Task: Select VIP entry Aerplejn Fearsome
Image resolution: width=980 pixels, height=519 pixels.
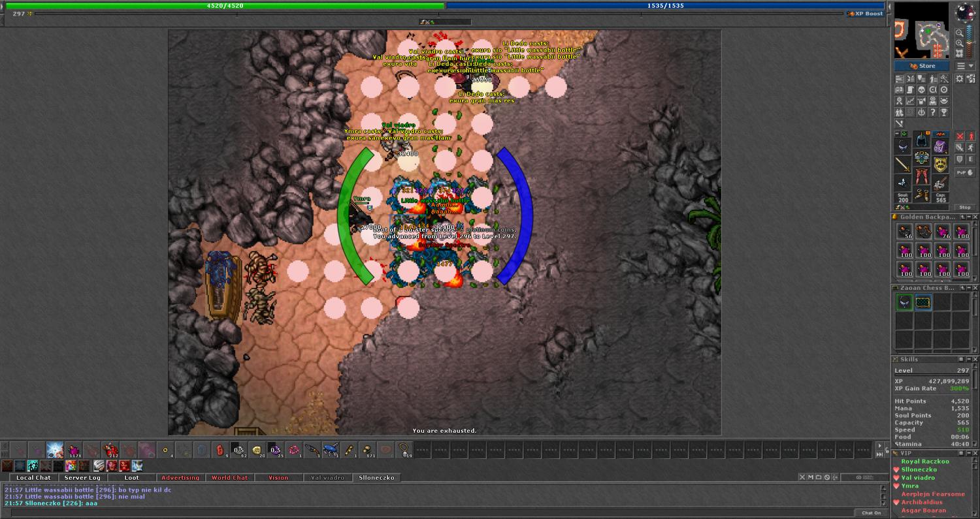Action: pyautogui.click(x=933, y=494)
